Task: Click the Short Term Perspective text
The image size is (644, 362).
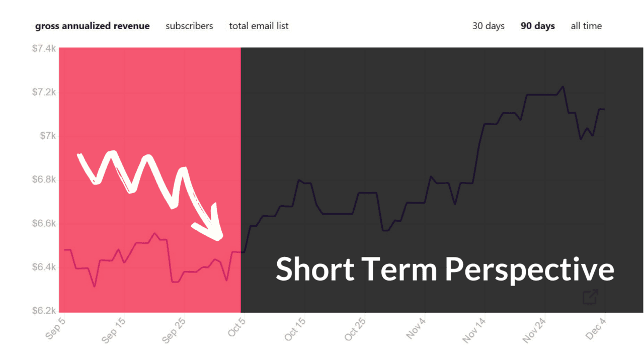Action: point(445,269)
